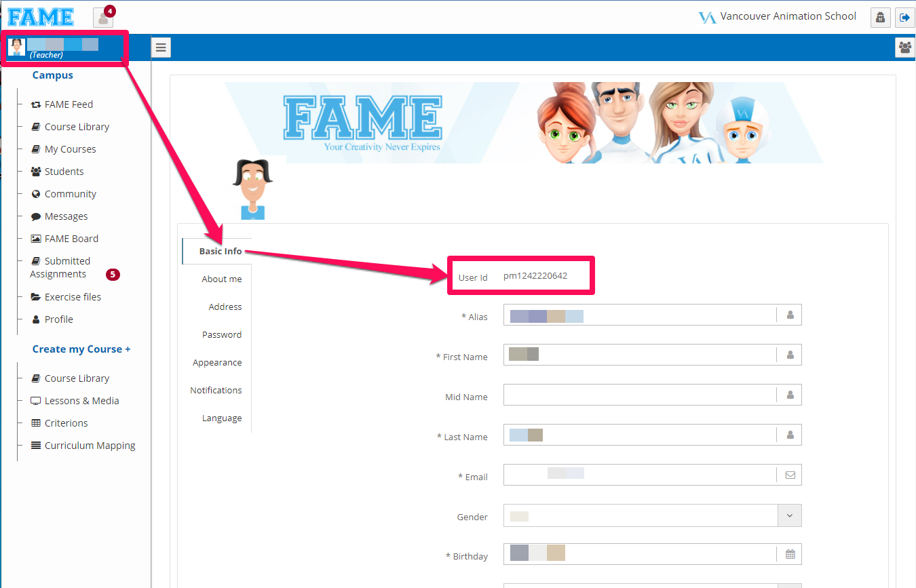Open the Community page
The width and height of the screenshot is (916, 588).
64,194
